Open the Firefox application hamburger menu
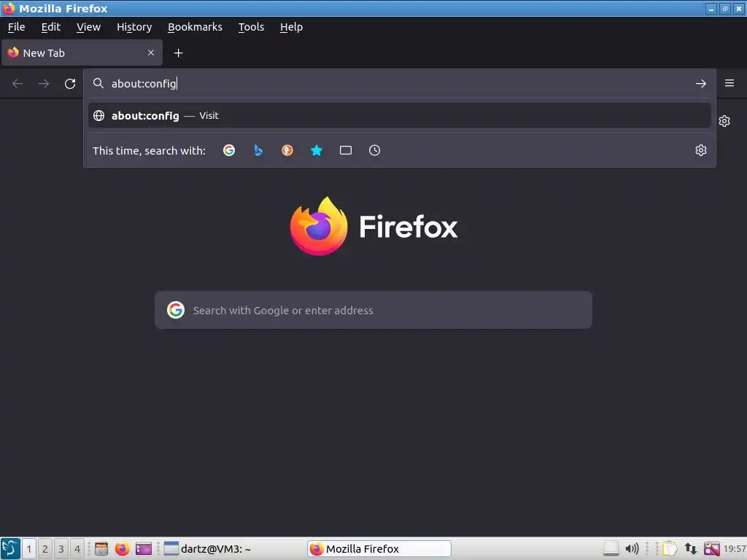Screen dimensions: 747x560 click(729, 83)
